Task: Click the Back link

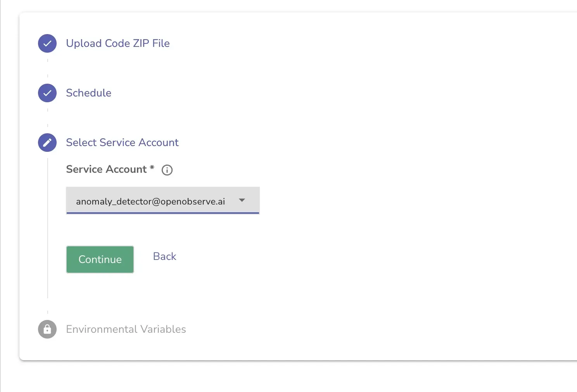Action: pos(164,256)
